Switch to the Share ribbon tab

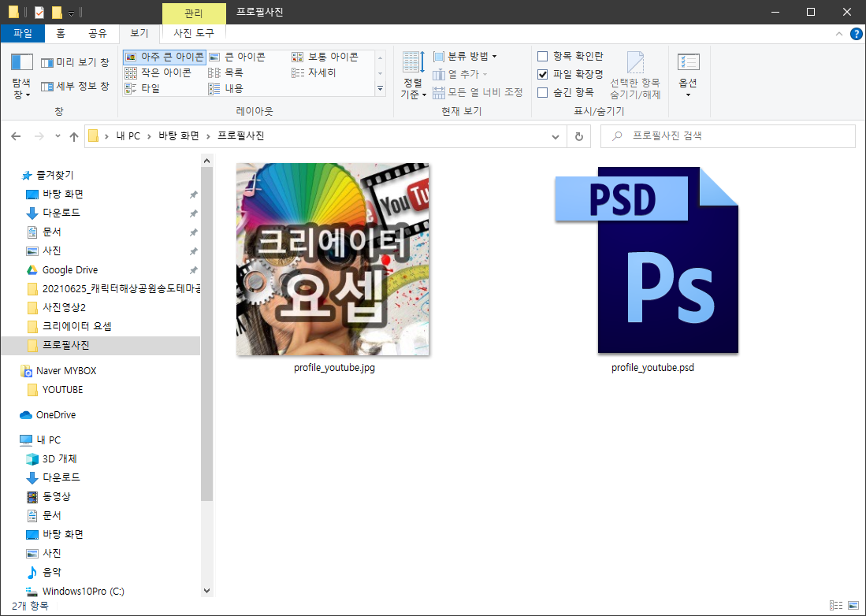tap(98, 34)
